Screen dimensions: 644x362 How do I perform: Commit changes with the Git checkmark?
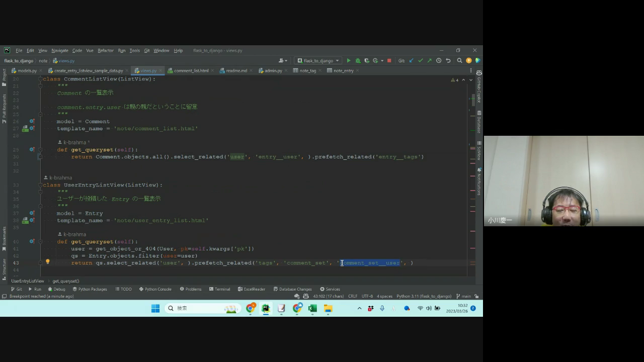tap(420, 61)
